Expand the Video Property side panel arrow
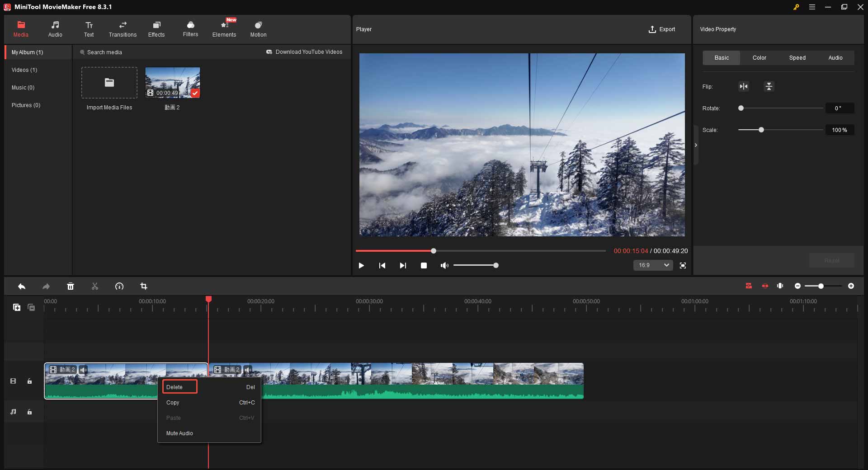 [x=696, y=145]
